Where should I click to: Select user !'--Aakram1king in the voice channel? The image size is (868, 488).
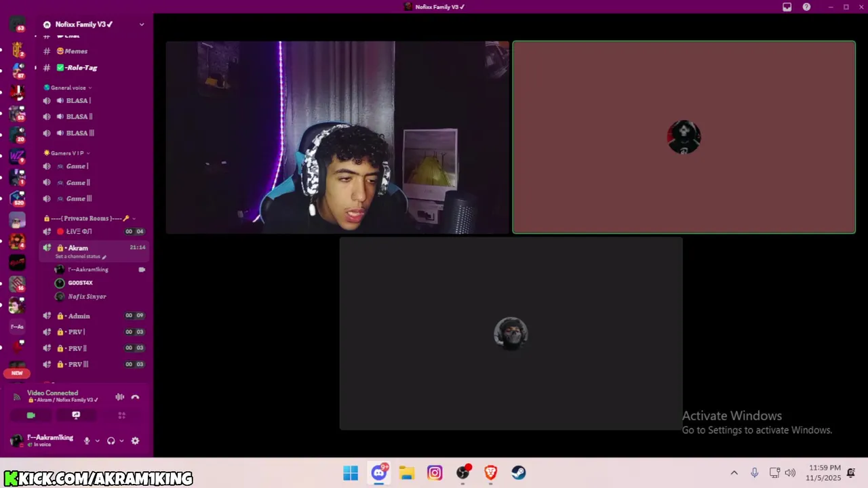100,270
